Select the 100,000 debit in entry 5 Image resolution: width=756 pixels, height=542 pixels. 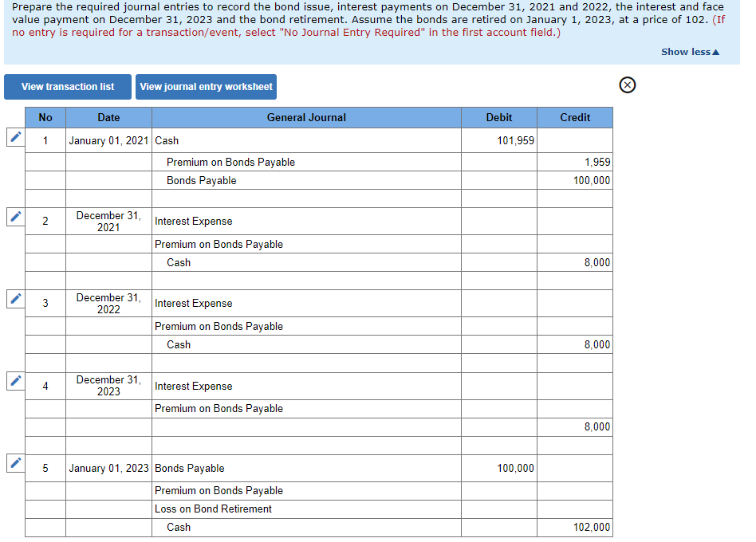499,469
